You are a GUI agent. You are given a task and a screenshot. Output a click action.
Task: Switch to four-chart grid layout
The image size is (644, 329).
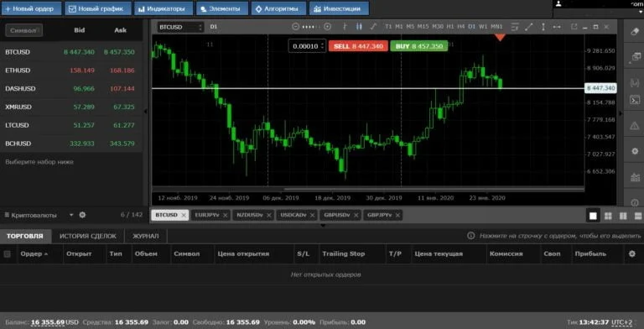[608, 216]
